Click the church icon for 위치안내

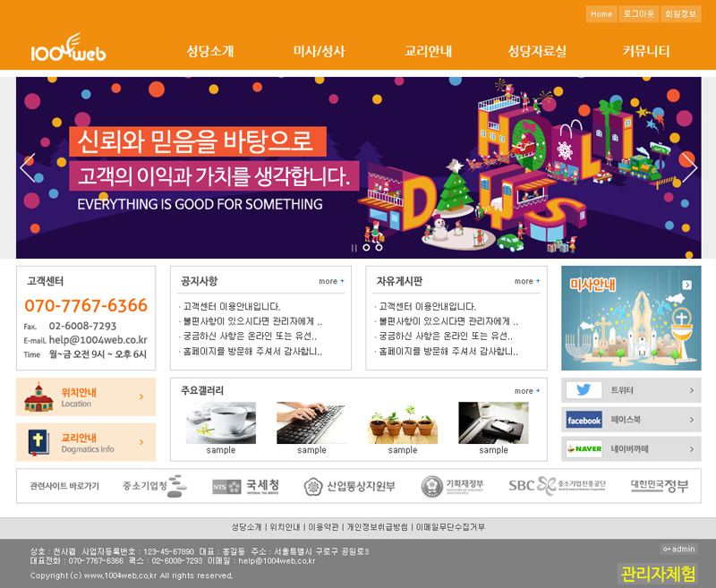38,396
